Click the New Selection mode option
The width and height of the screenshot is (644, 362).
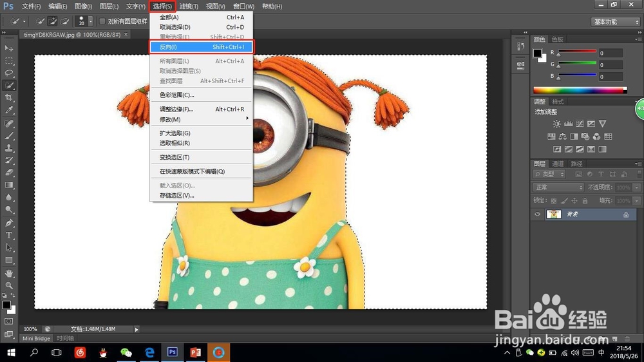(x=40, y=21)
